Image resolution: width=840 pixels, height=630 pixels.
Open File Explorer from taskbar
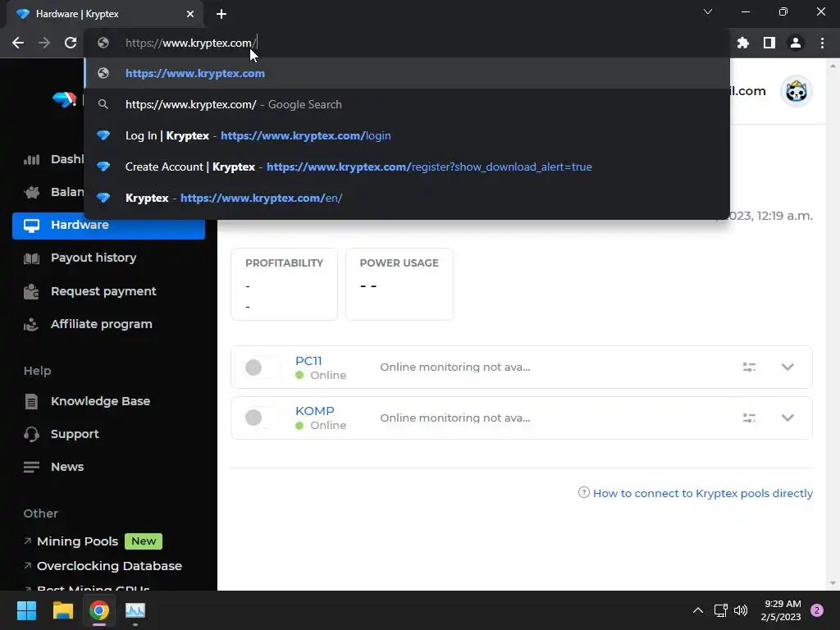point(62,610)
